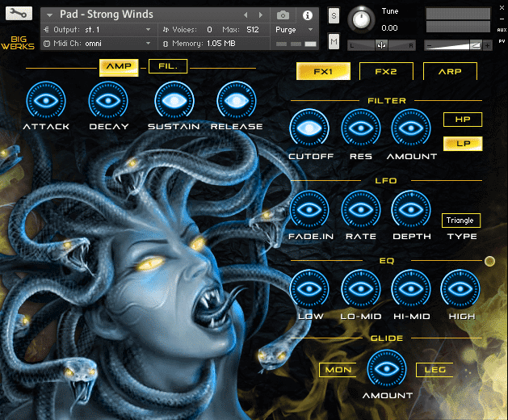Switch to the AMP envelope tab

(119, 67)
